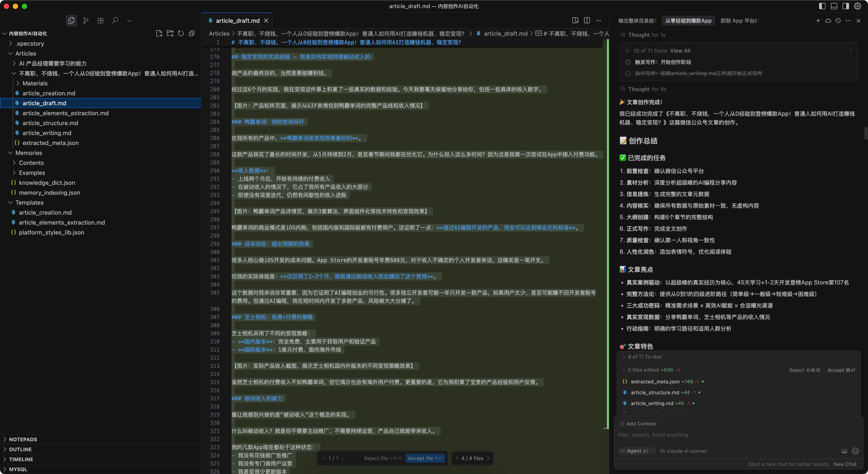Expand the 9 of 11 To-dos list
This screenshot has height=474, width=868.
(641, 357)
